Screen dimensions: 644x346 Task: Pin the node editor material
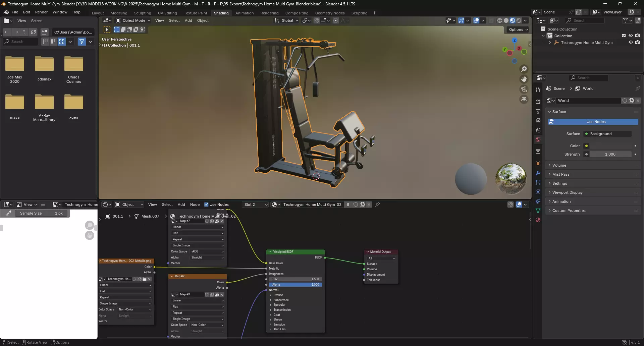[x=377, y=205]
